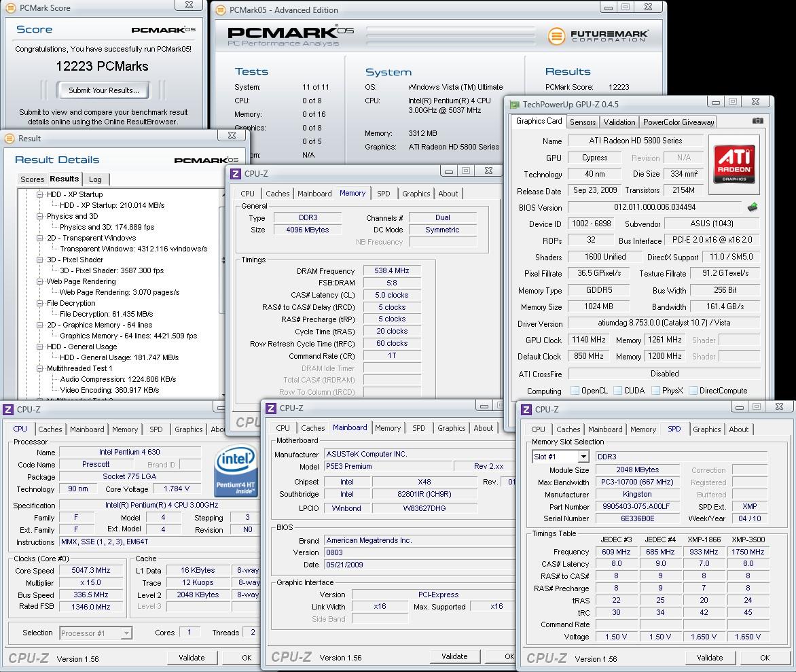The height and width of the screenshot is (672, 796).
Task: Select Video Encoding: 360.917 KB/s row
Action: (109, 390)
